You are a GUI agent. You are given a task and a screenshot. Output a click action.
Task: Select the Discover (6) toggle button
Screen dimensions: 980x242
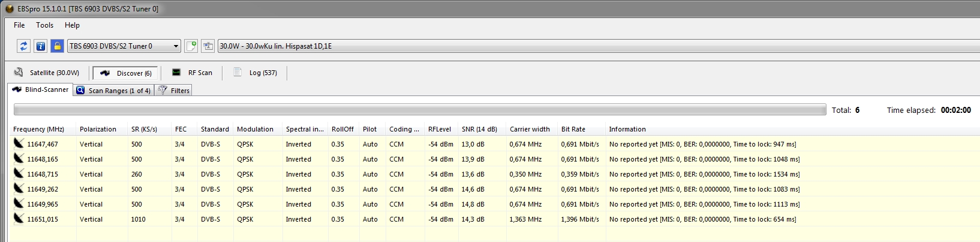125,73
